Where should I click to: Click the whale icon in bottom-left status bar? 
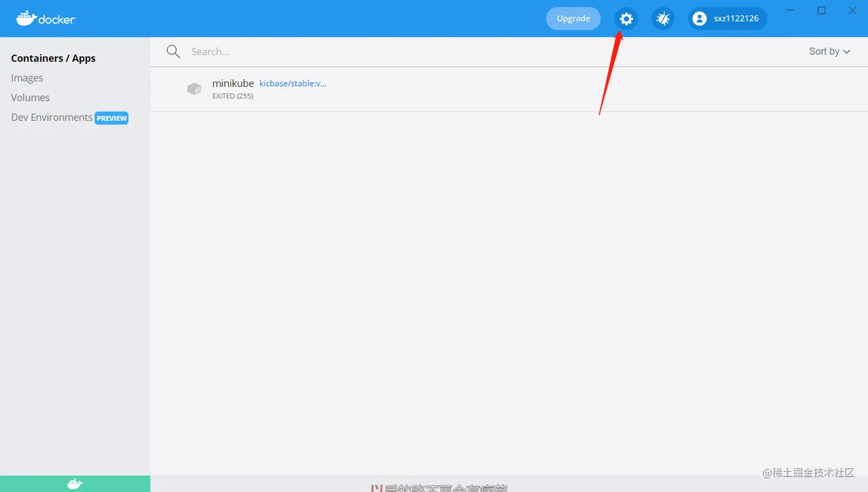[x=75, y=484]
